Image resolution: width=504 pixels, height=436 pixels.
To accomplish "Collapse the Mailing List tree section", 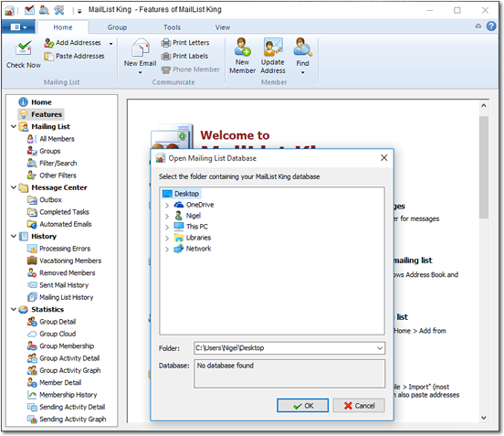I will pyautogui.click(x=14, y=126).
